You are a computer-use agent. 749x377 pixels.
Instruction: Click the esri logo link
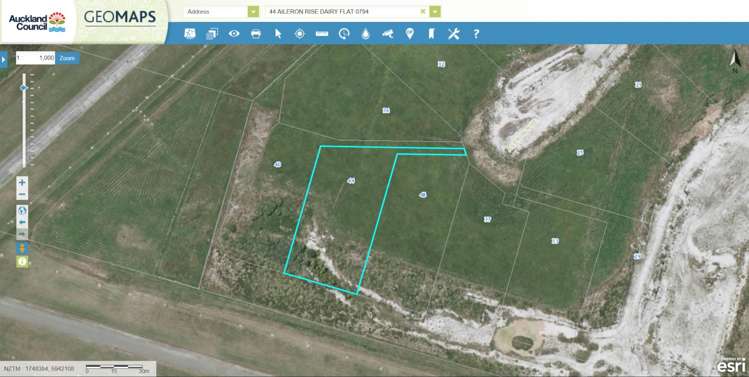[x=731, y=365]
